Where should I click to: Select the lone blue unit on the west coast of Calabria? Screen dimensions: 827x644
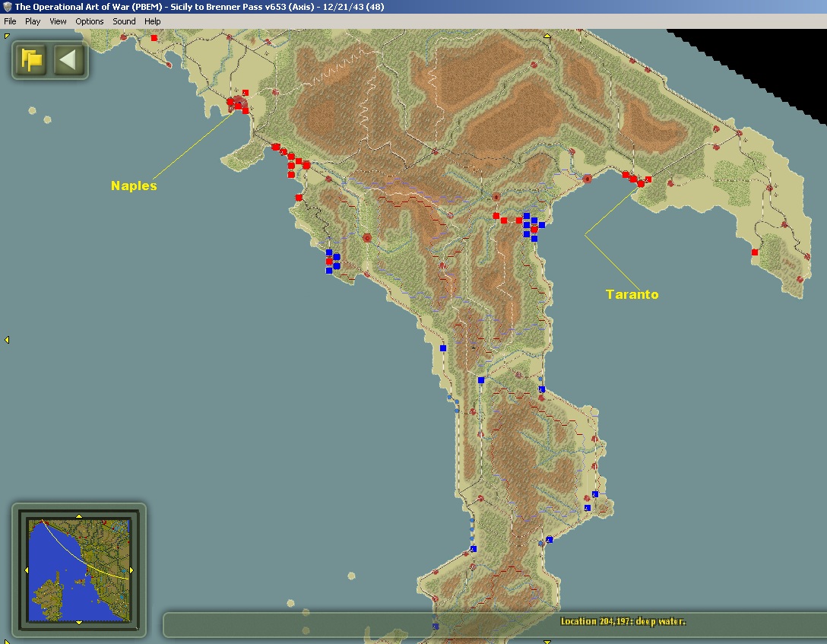(443, 348)
